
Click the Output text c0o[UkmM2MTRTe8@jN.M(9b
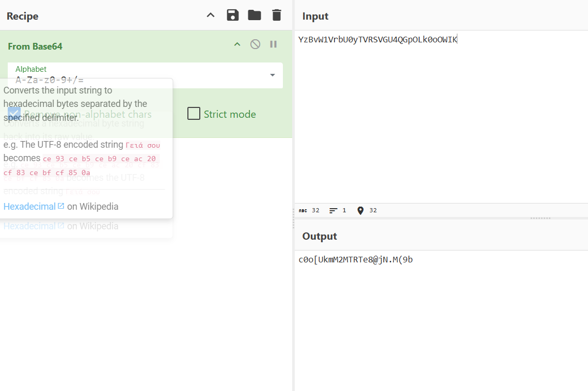356,260
